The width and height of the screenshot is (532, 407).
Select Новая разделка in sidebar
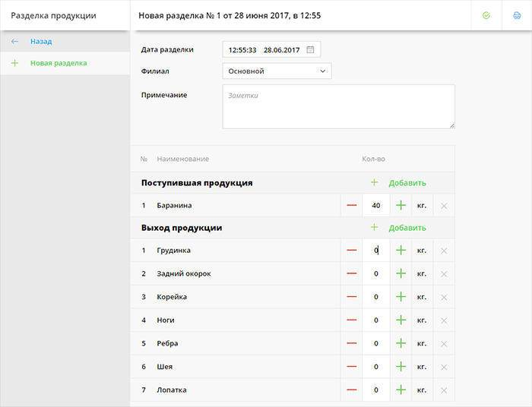coord(59,63)
